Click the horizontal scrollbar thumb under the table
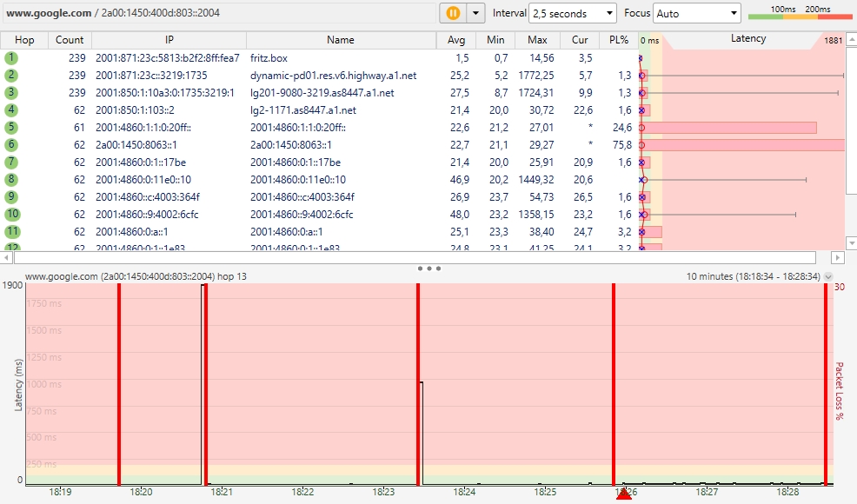The height and width of the screenshot is (504, 857). [415, 257]
